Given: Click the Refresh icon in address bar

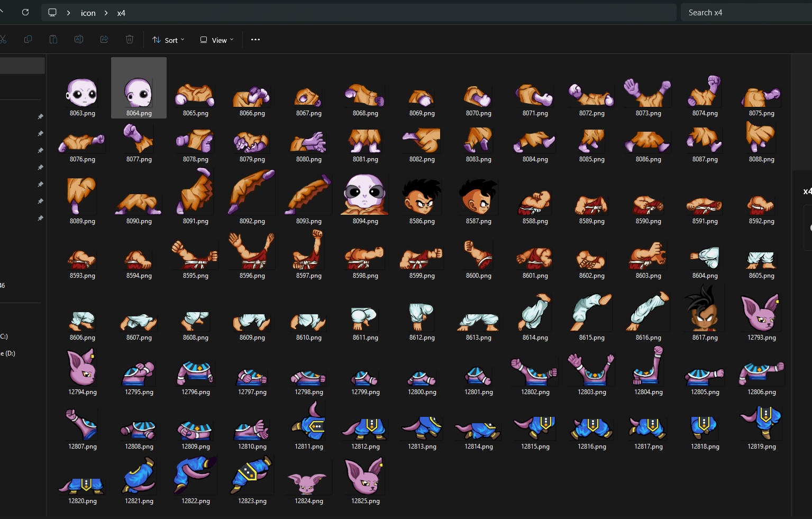Looking at the screenshot, I should 25,12.
